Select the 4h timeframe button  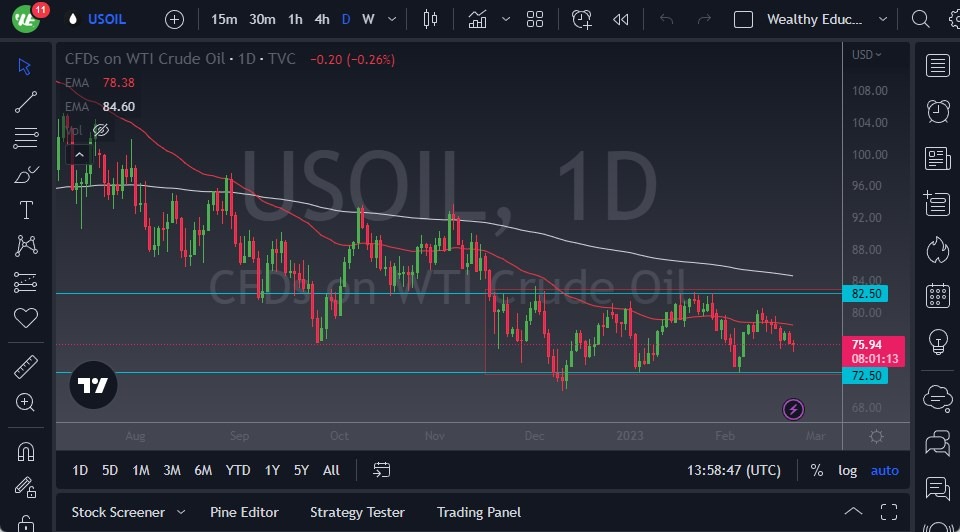[x=321, y=19]
